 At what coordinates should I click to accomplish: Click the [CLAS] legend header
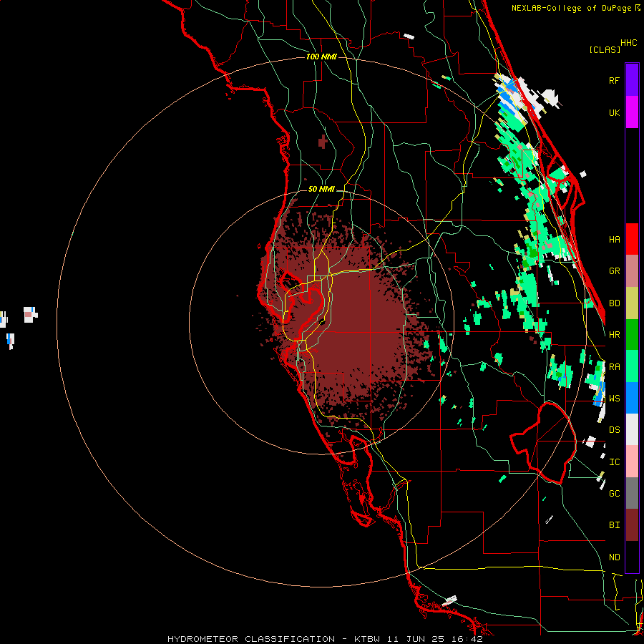tap(605, 50)
